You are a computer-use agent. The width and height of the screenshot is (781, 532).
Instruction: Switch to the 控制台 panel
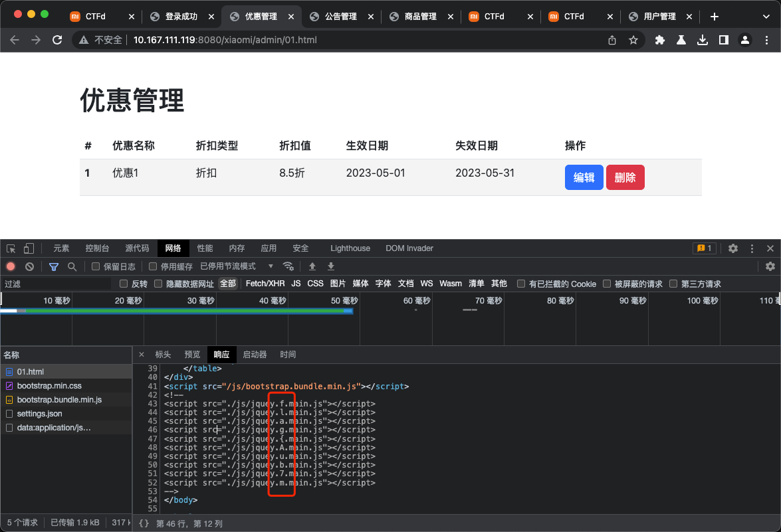(97, 248)
